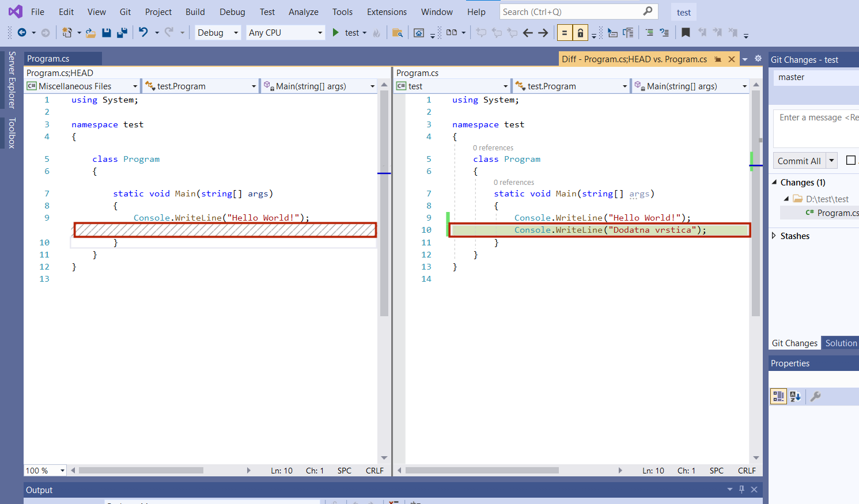Viewport: 859px width, 504px height.
Task: Start debugging with the green play icon
Action: [335, 33]
